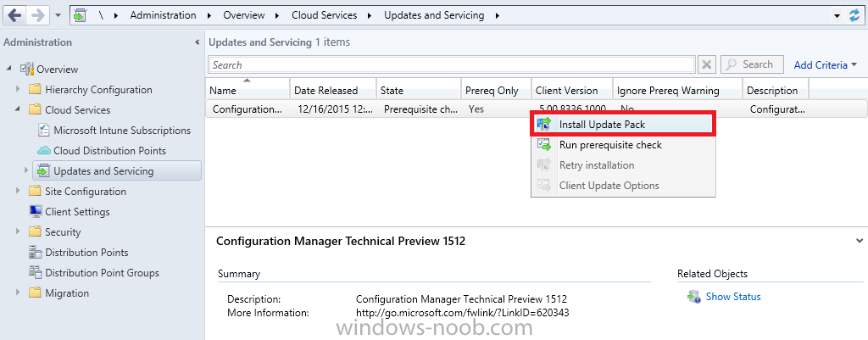Sort by the State column header
Screen dimensions: 868x340
[x=419, y=89]
